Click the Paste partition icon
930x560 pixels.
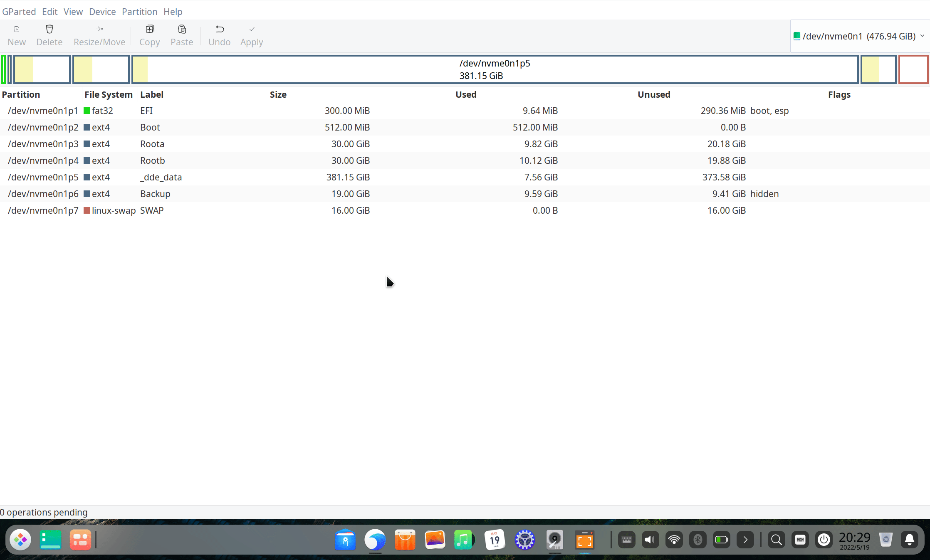182,29
